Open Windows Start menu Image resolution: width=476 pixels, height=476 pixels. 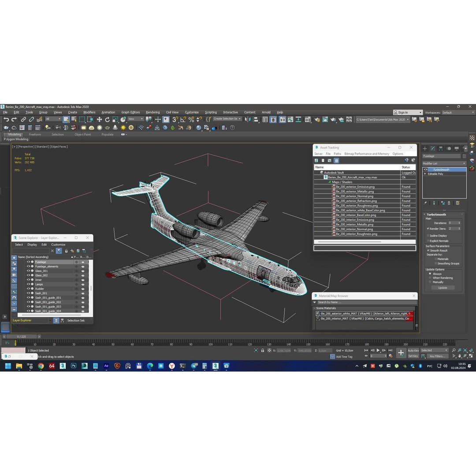coord(8,366)
